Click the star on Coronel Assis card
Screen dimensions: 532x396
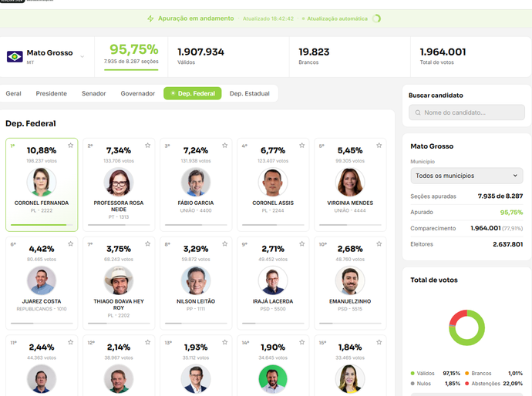(302, 146)
